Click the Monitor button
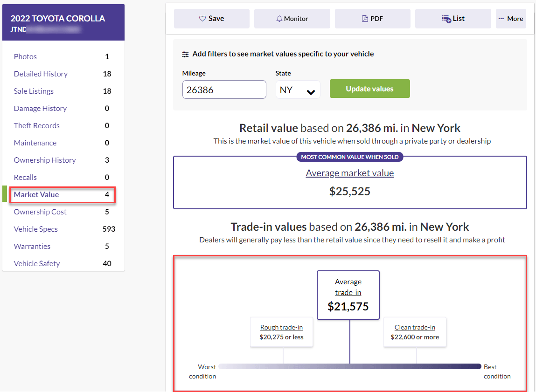The image size is (536, 392). pyautogui.click(x=292, y=19)
